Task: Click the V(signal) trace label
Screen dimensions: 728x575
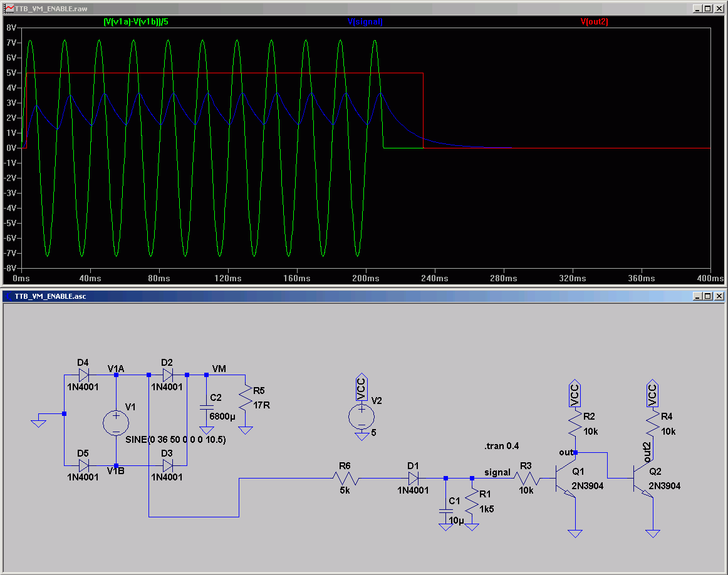Action: pos(365,22)
